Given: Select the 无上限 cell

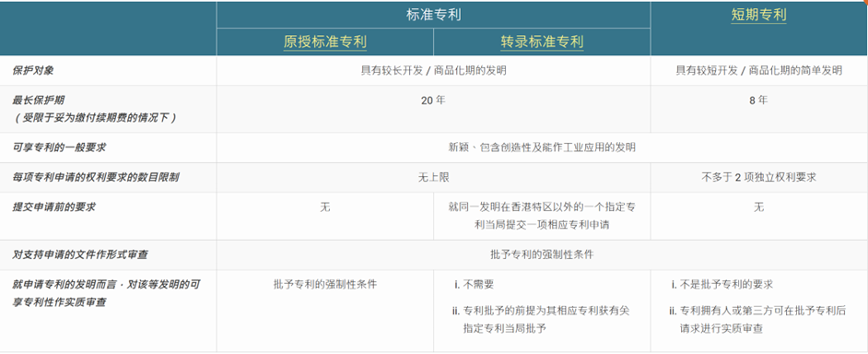Looking at the screenshot, I should tap(433, 178).
